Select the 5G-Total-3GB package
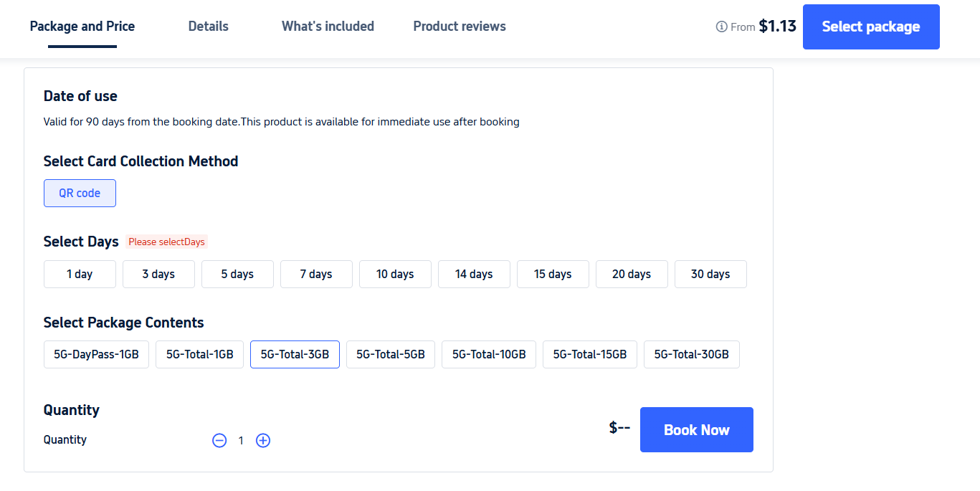The width and height of the screenshot is (980, 491). point(295,355)
